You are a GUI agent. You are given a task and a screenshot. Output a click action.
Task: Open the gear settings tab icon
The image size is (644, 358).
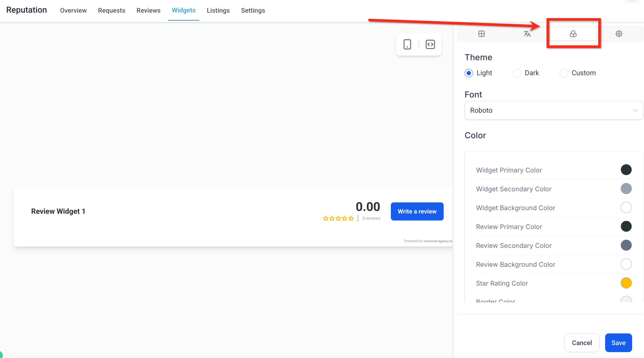(619, 34)
